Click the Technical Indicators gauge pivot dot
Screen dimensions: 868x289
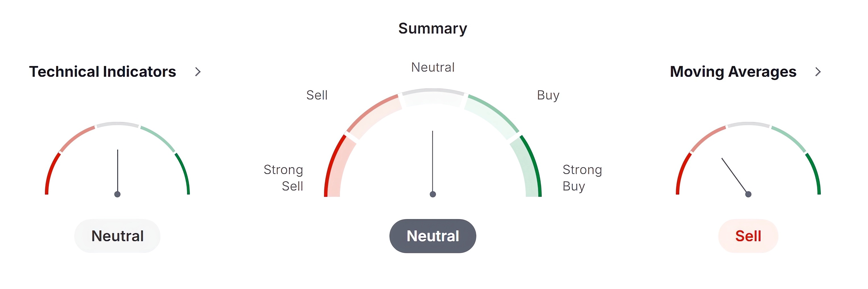point(117,194)
